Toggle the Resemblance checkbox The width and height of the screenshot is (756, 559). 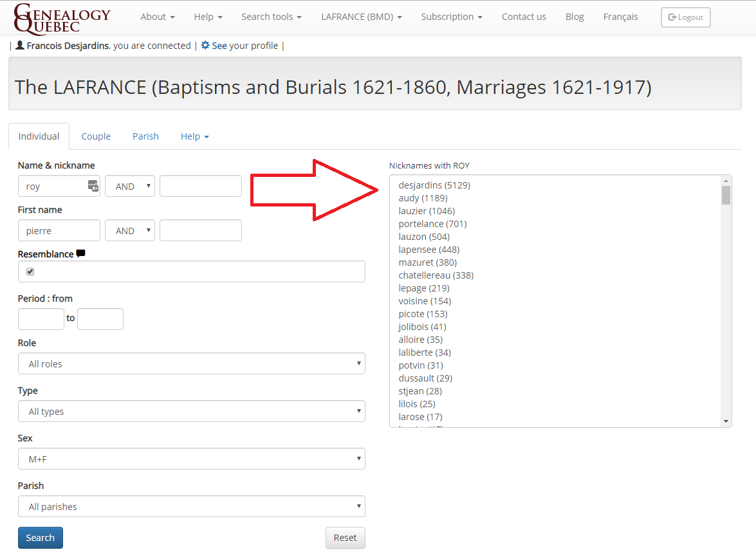coord(30,271)
